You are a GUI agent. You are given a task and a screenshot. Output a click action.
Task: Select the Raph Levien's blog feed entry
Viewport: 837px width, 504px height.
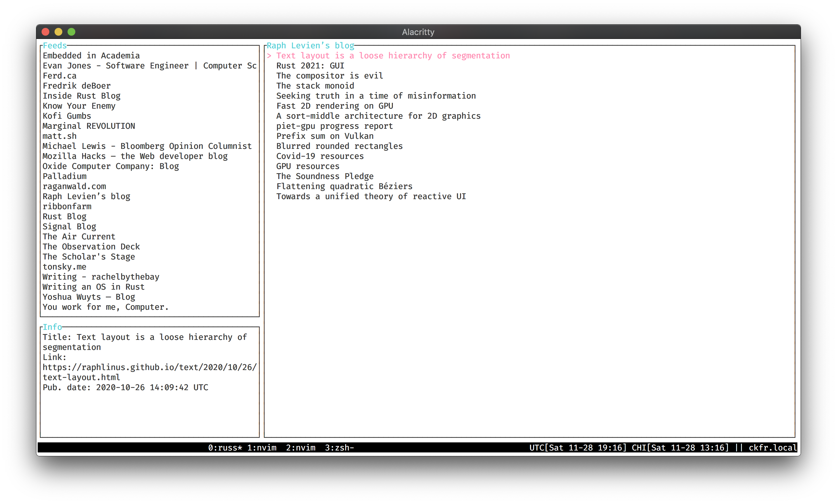coord(86,197)
